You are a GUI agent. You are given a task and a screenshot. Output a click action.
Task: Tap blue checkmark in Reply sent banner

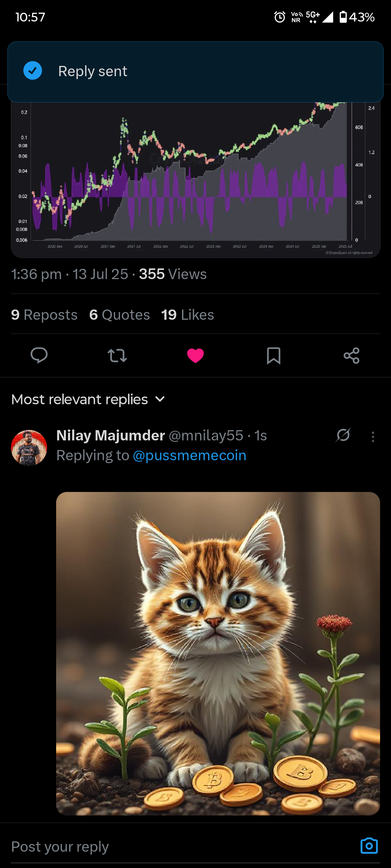[x=33, y=71]
